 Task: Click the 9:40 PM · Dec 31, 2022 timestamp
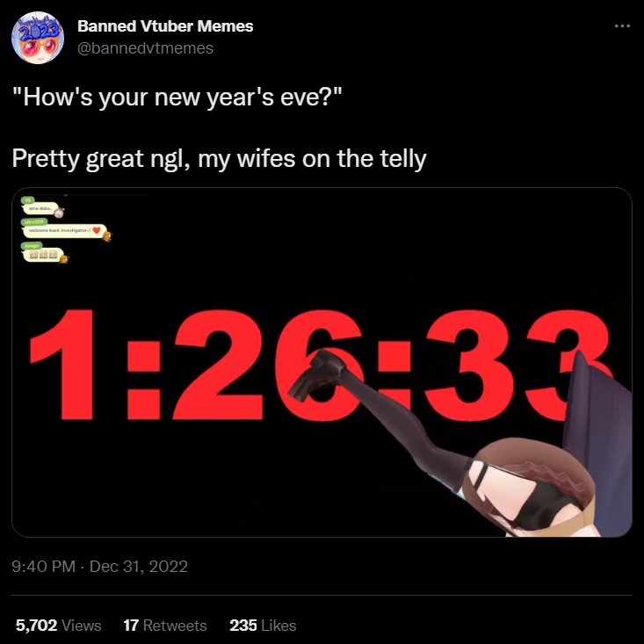tap(100, 567)
